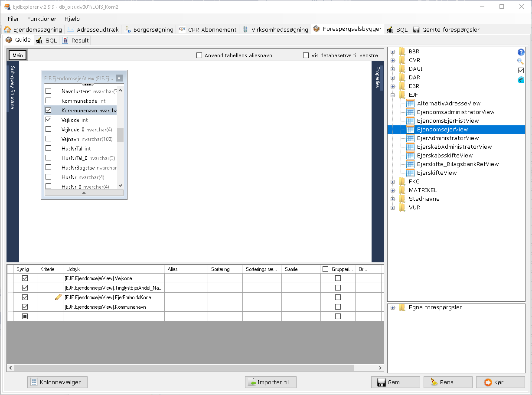This screenshot has width=532, height=395.
Task: Select the EjerskifteView table icon
Action: pyautogui.click(x=410, y=173)
